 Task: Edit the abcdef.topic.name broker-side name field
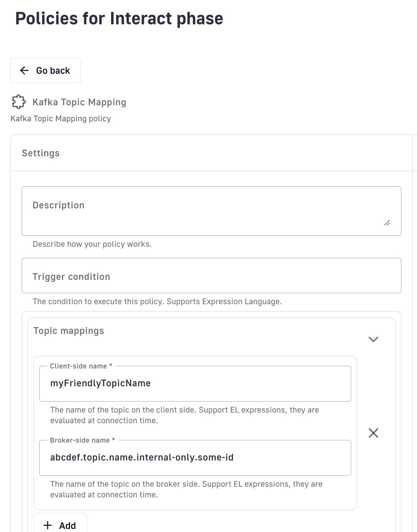click(195, 457)
